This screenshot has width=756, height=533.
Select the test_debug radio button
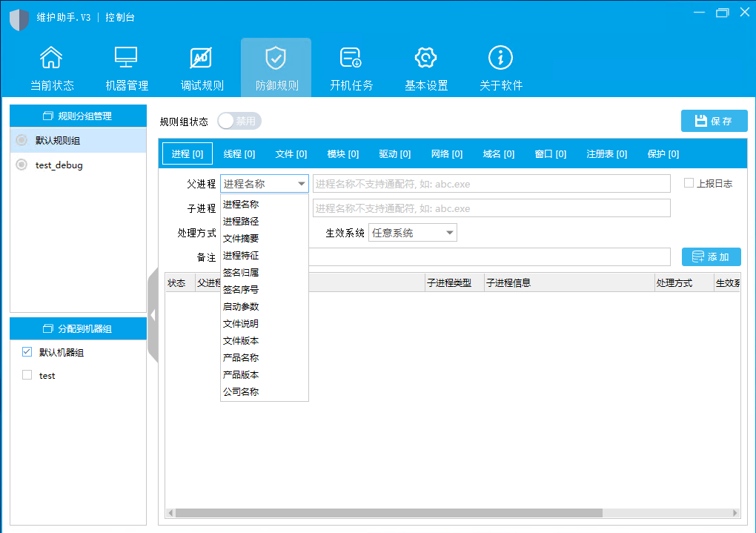(x=21, y=165)
